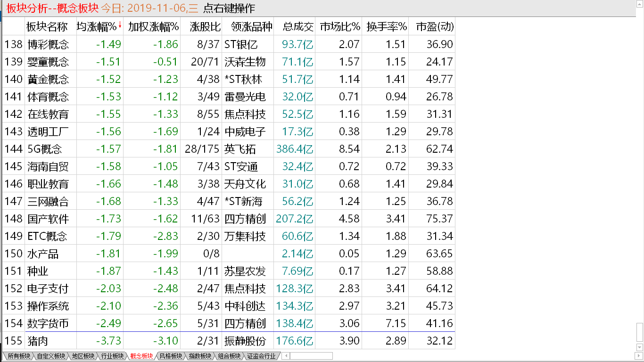Click leading stock 雷曼光电

[245, 97]
